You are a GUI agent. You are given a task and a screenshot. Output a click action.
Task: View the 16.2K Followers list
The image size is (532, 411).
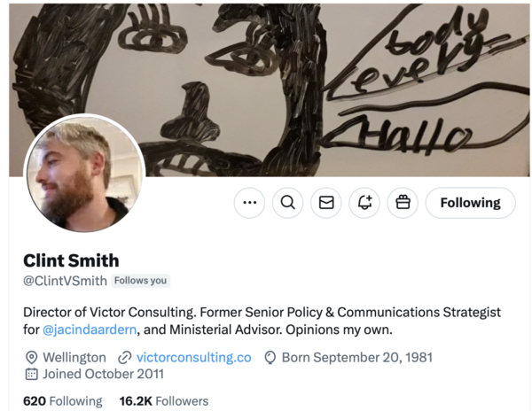[x=164, y=401]
